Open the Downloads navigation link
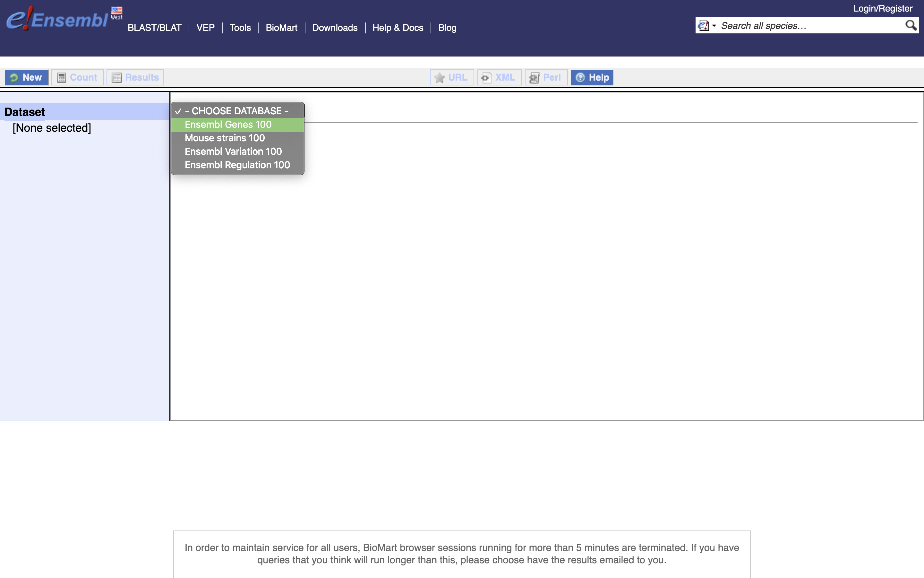This screenshot has width=924, height=578. [x=335, y=28]
